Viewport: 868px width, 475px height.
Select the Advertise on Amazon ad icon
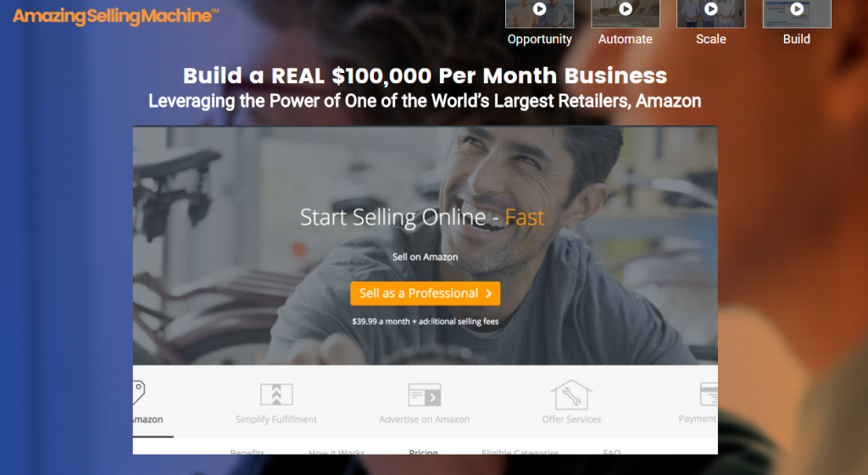click(x=425, y=394)
